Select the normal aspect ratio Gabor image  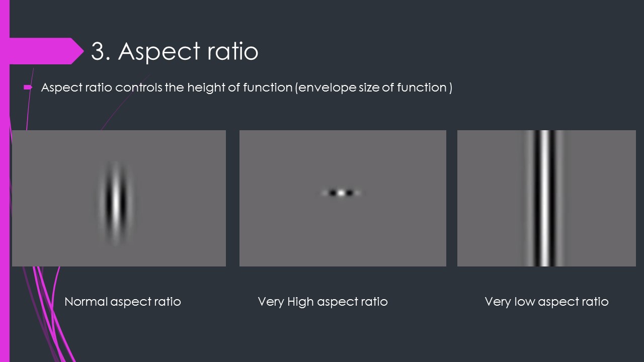coord(119,198)
